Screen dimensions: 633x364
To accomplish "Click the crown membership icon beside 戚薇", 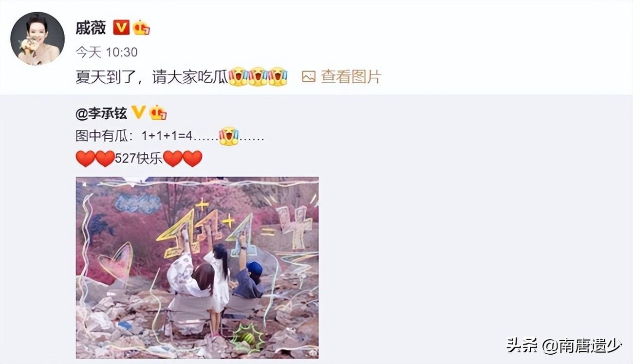I will point(141,27).
